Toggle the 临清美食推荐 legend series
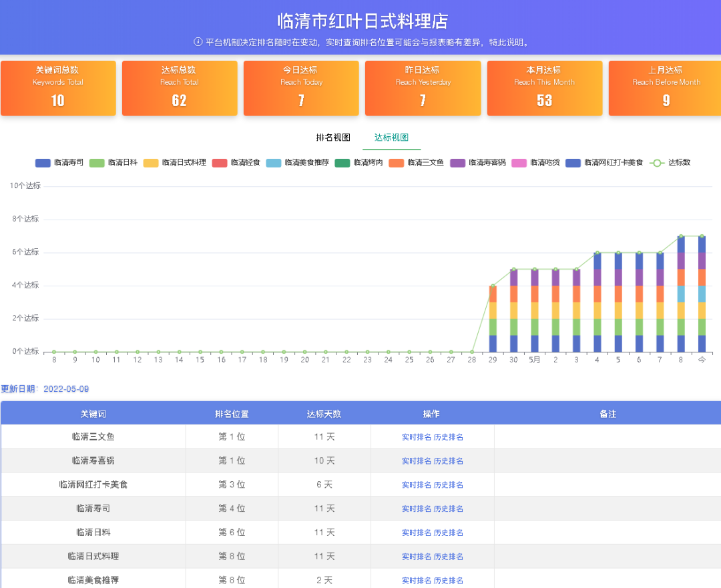Viewport: 721px width, 588px height. click(x=298, y=163)
